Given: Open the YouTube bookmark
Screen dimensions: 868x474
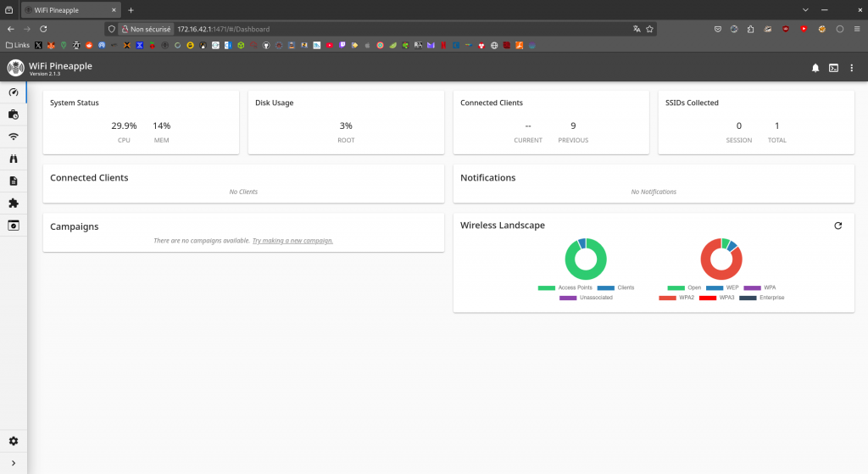Looking at the screenshot, I should [x=330, y=46].
